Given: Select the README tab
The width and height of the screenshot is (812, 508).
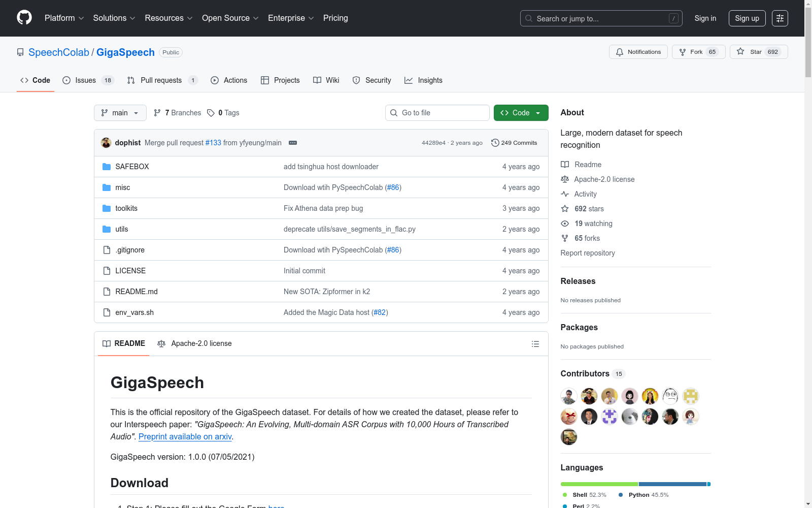Looking at the screenshot, I should pyautogui.click(x=124, y=344).
